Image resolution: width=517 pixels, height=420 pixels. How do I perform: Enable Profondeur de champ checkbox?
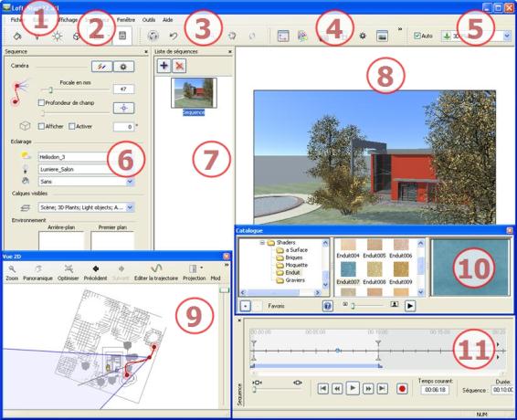tap(41, 103)
